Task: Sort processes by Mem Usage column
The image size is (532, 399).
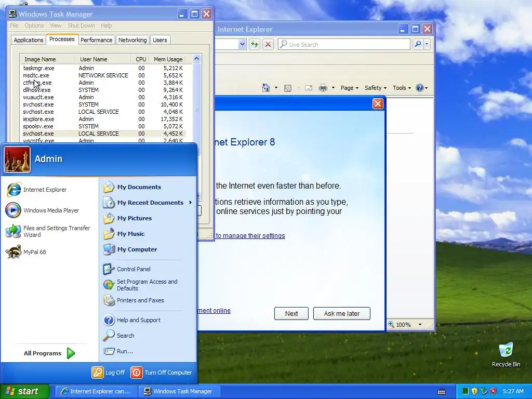Action: pyautogui.click(x=168, y=59)
